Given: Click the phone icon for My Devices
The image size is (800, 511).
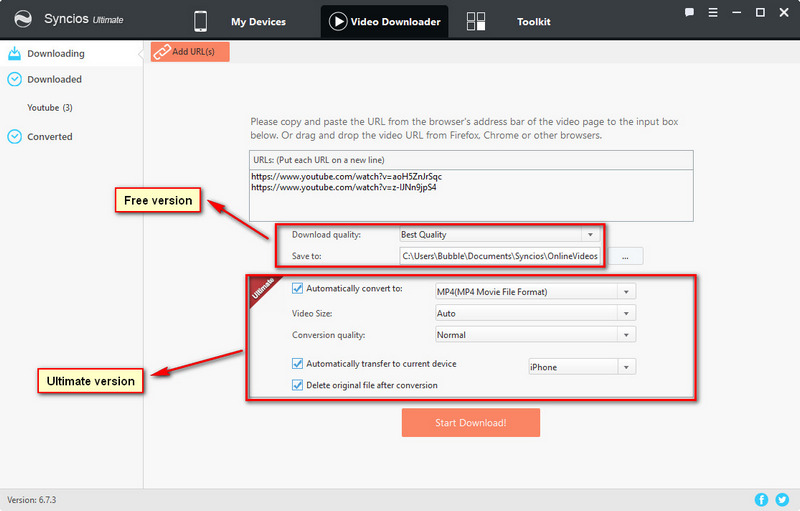Looking at the screenshot, I should (201, 21).
